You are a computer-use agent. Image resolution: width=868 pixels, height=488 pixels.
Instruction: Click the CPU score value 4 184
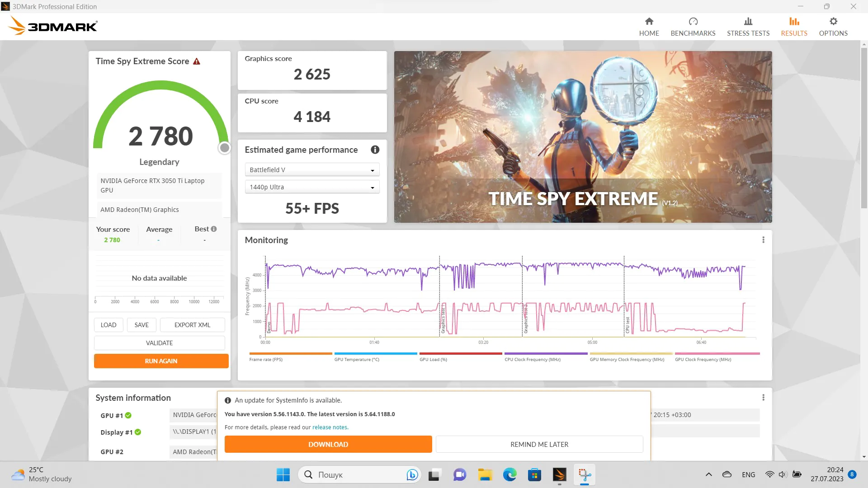coord(312,117)
